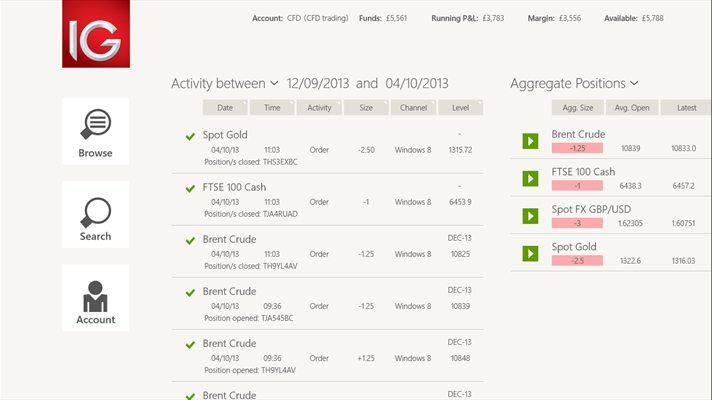The image size is (712, 400).
Task: Expand the Activity between dropdown chevron
Action: tap(274, 83)
